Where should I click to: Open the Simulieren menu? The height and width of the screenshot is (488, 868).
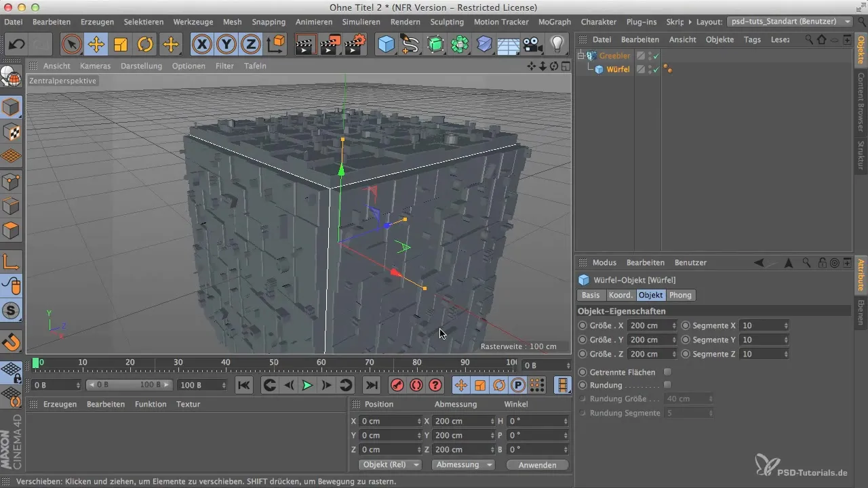(x=361, y=22)
